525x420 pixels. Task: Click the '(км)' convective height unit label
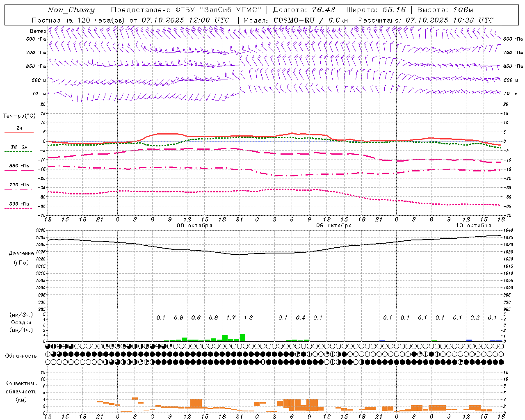pyautogui.click(x=21, y=399)
